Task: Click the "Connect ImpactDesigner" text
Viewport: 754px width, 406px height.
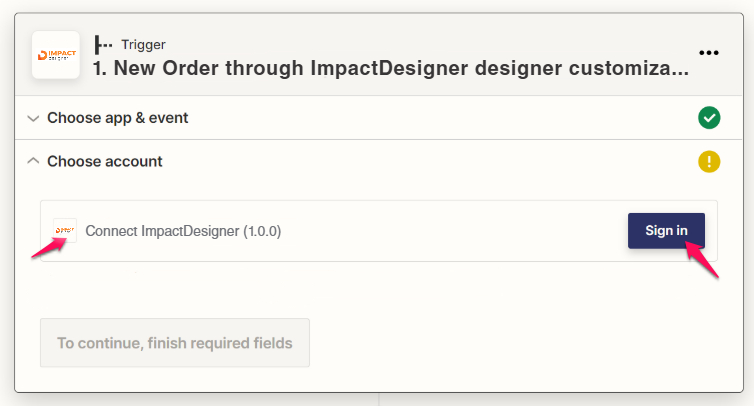Action: pyautogui.click(x=162, y=231)
